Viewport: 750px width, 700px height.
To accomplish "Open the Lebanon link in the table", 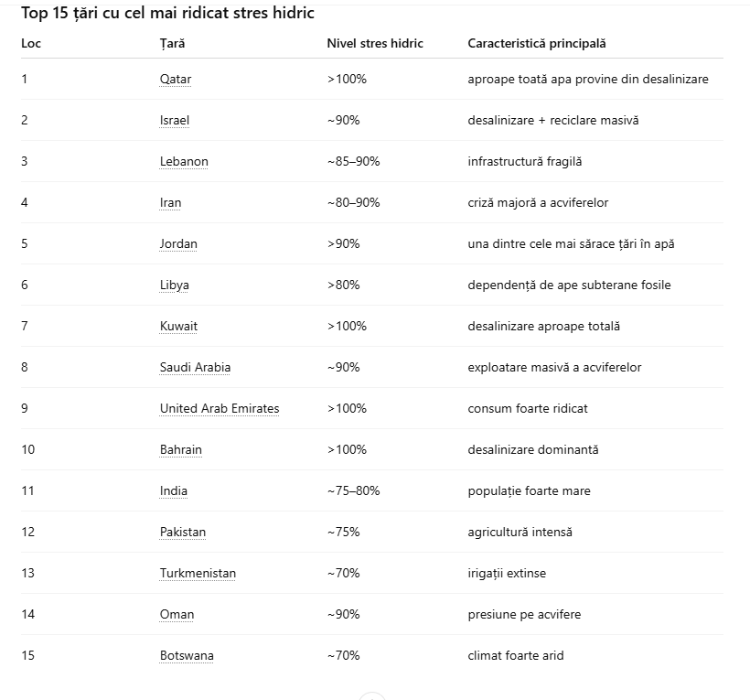I will click(x=184, y=162).
